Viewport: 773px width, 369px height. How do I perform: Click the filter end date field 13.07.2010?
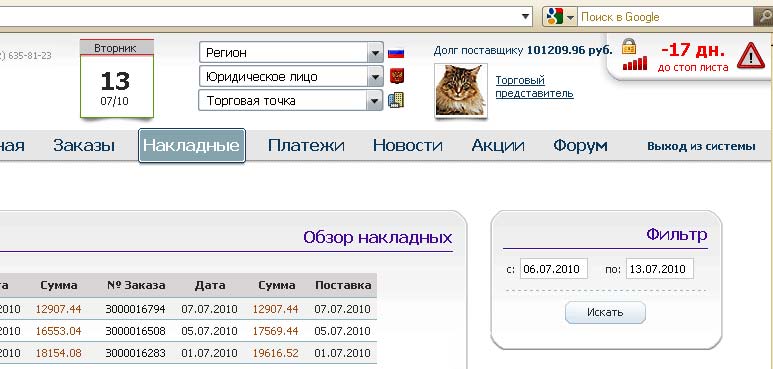[x=660, y=269]
